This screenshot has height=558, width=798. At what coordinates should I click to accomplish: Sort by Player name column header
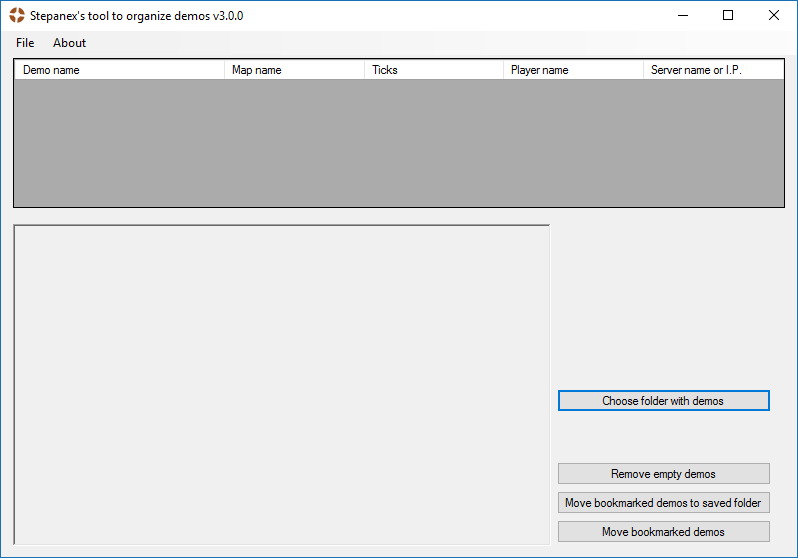(x=574, y=70)
